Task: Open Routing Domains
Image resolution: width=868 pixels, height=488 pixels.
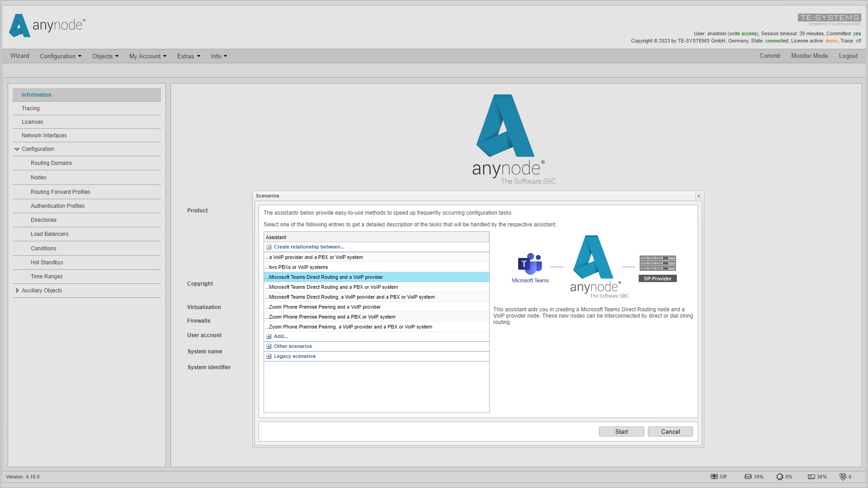Action: tap(87, 163)
